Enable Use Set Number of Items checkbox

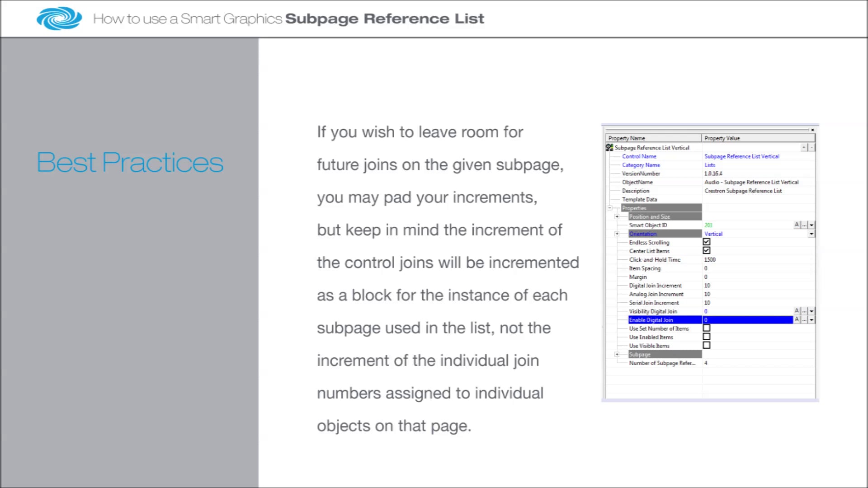pos(707,328)
